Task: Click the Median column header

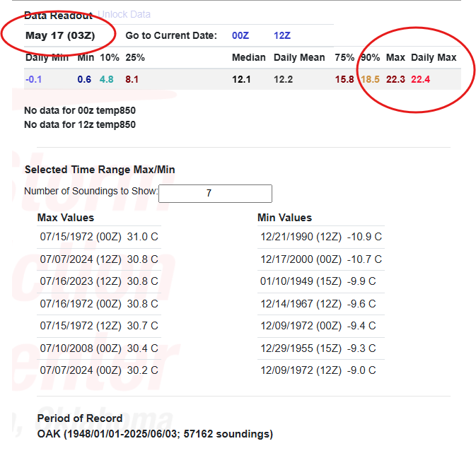Action: [x=249, y=58]
